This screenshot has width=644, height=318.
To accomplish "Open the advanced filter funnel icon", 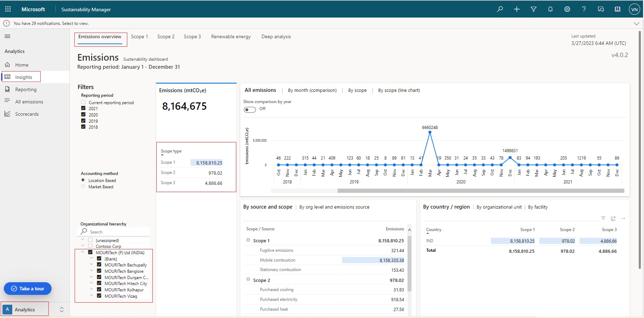I will [534, 9].
